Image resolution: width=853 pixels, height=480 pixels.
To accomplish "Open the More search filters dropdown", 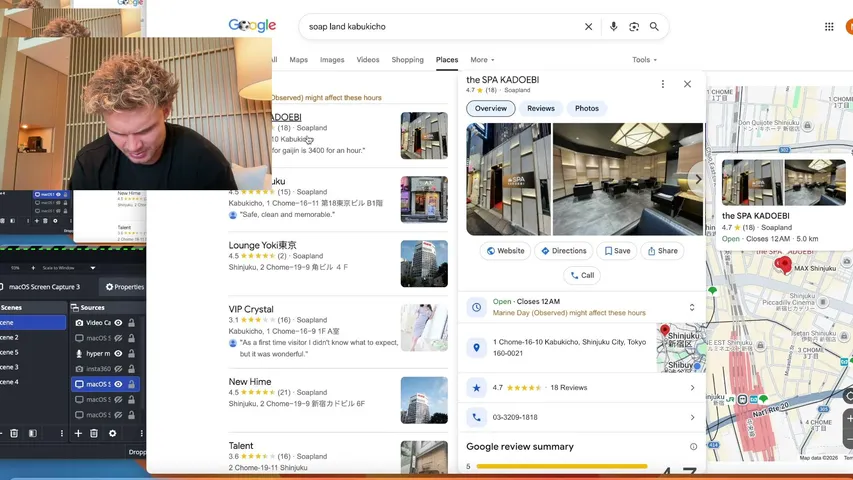I will (482, 60).
